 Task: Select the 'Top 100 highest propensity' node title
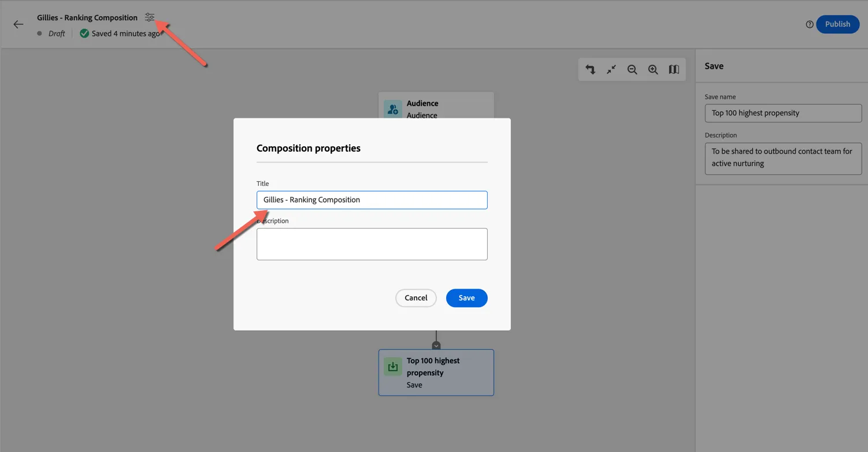click(x=433, y=367)
